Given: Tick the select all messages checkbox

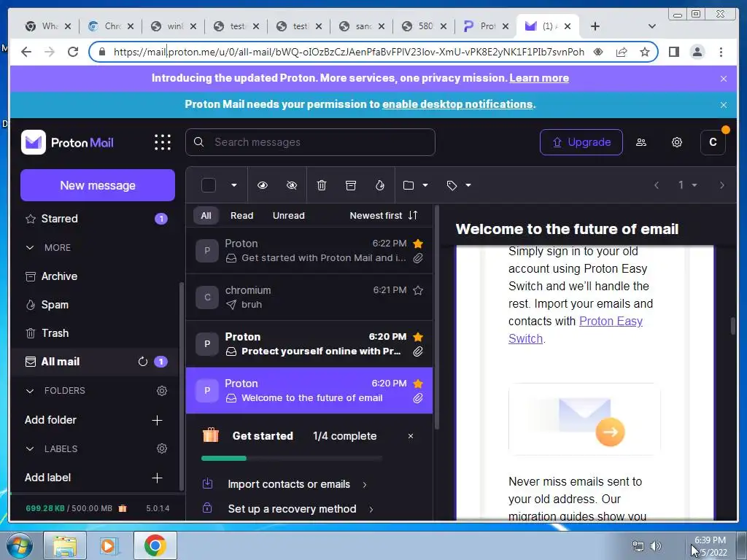Looking at the screenshot, I should pyautogui.click(x=209, y=185).
